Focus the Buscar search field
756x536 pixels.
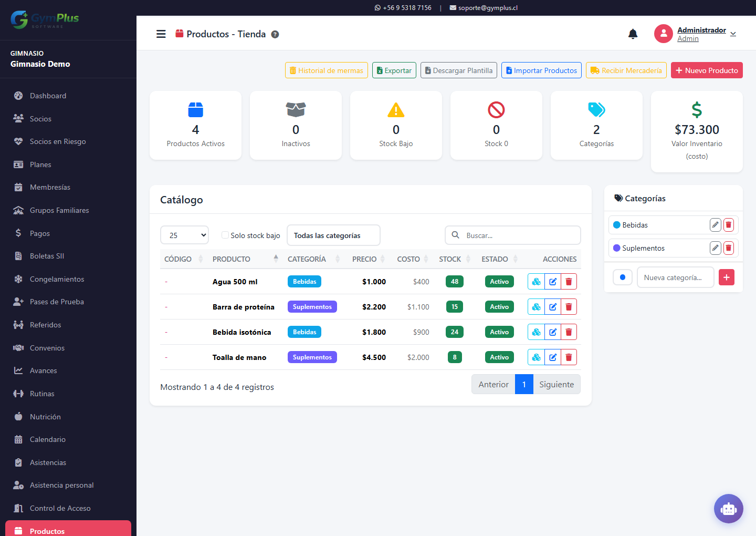tap(513, 235)
